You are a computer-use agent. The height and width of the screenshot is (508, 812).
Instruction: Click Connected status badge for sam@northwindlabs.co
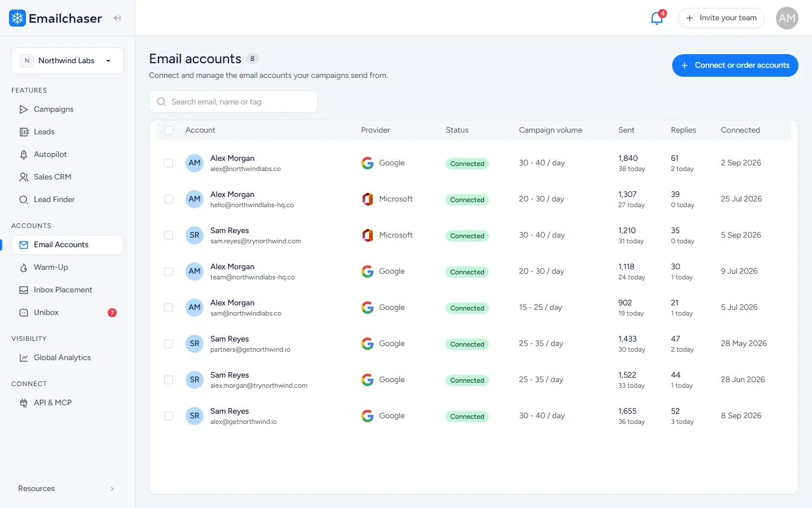pyautogui.click(x=467, y=308)
